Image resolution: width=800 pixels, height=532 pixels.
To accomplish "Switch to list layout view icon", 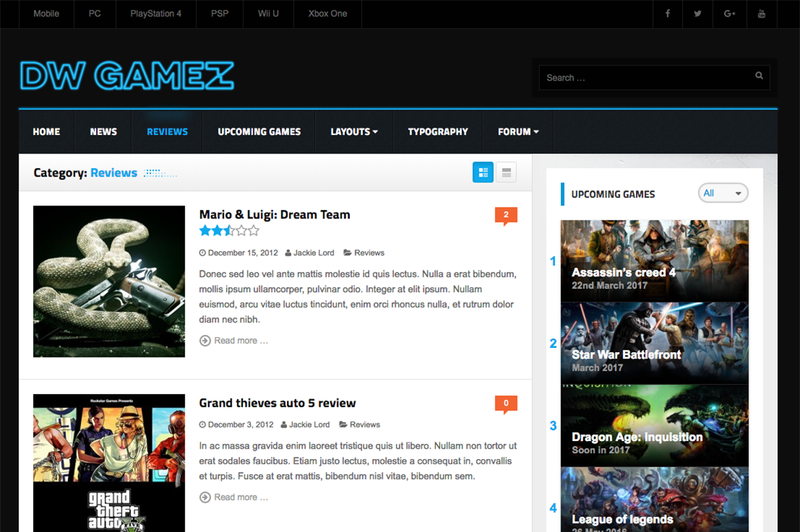I will 506,172.
